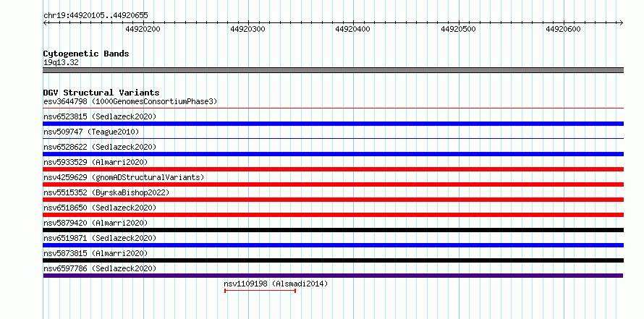The width and height of the screenshot is (644, 319).
Task: Click variant label nsv5873815 (Almarri2020)
Action: (x=96, y=253)
